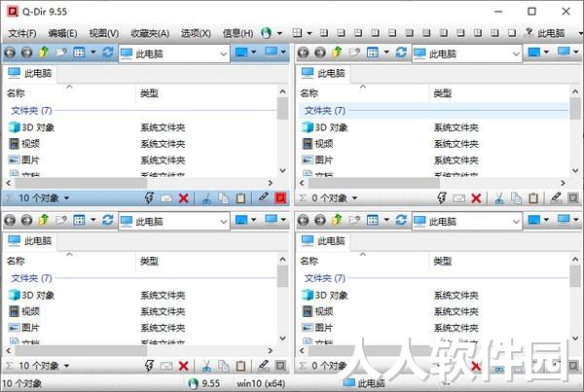The width and height of the screenshot is (584, 392).
Task: Click the pencil edit icon in the top-left pane
Action: point(264,197)
